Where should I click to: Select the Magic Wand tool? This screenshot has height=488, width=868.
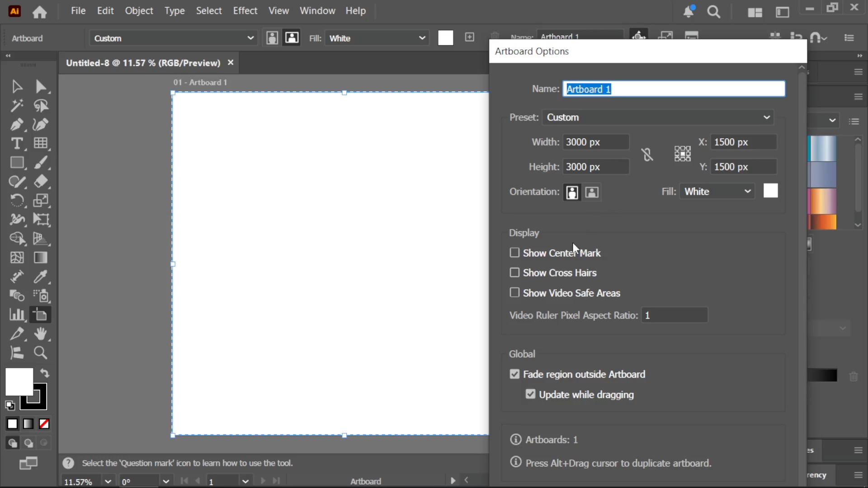tap(17, 106)
